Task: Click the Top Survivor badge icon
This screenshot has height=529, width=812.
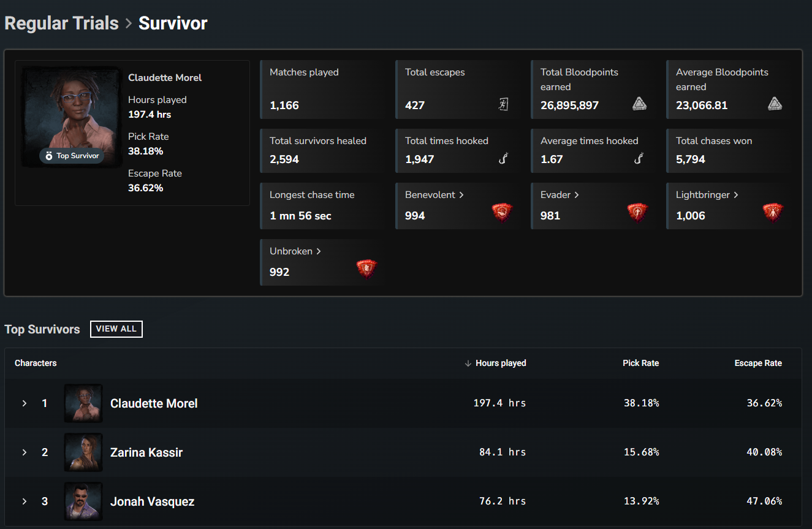Action: 50,156
